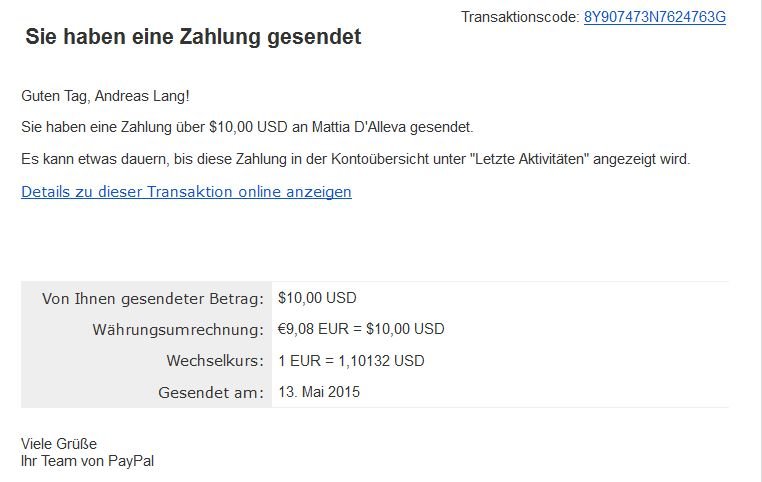Click the 'Von Ihnen gesendeter Betrag:' label

(153, 298)
